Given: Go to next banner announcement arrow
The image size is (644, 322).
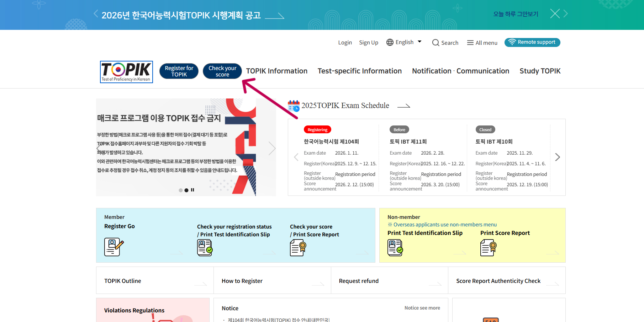Looking at the screenshot, I should click(x=565, y=14).
